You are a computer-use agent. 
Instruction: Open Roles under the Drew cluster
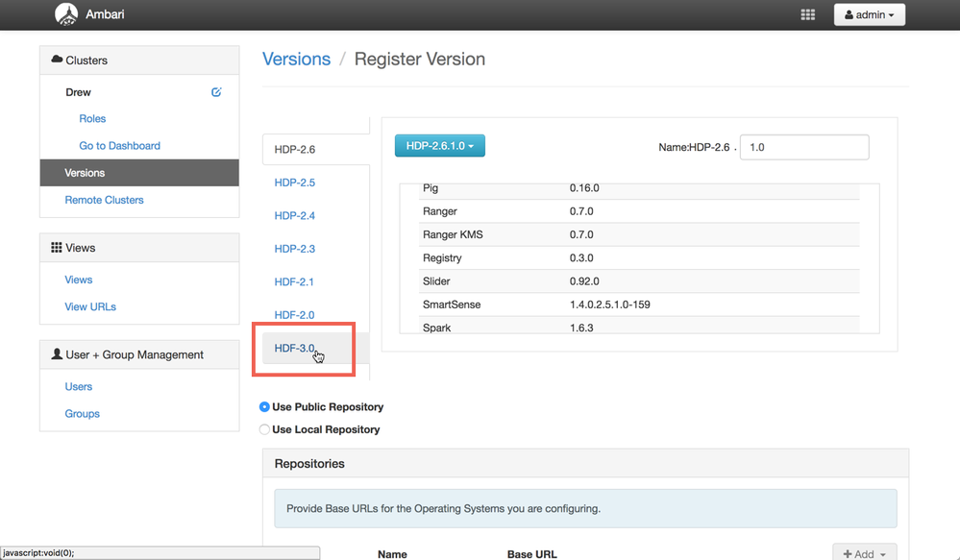(92, 119)
